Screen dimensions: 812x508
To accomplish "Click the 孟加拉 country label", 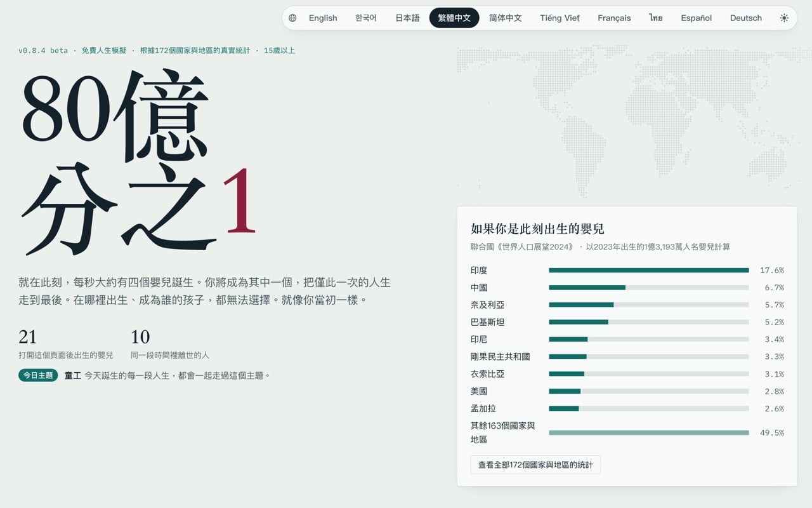I will pos(483,408).
